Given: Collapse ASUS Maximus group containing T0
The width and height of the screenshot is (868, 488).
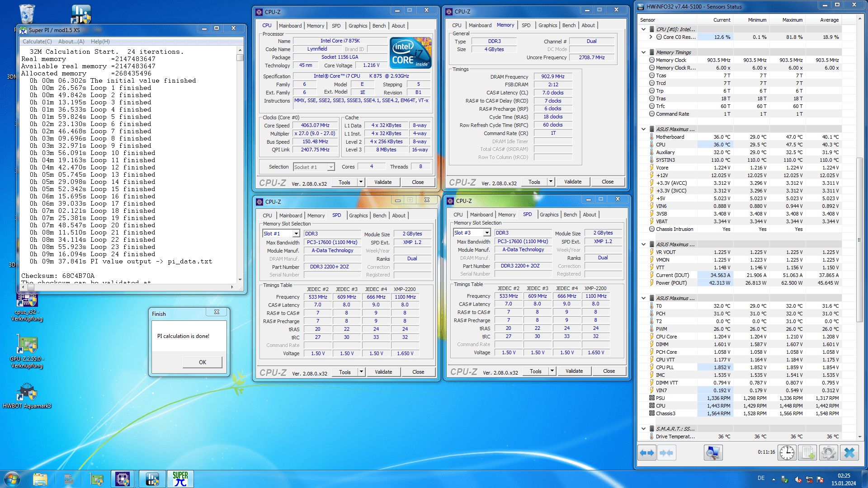Looking at the screenshot, I should 644,298.
